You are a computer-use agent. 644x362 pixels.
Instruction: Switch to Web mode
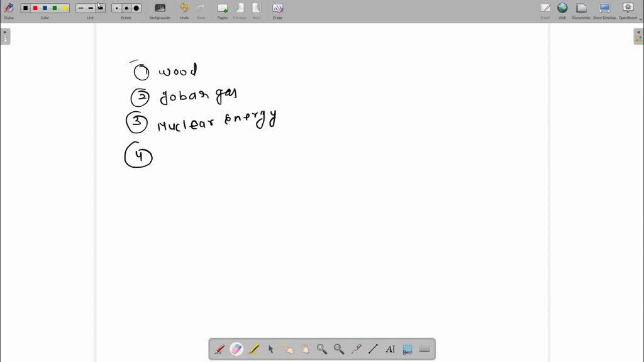point(562,10)
